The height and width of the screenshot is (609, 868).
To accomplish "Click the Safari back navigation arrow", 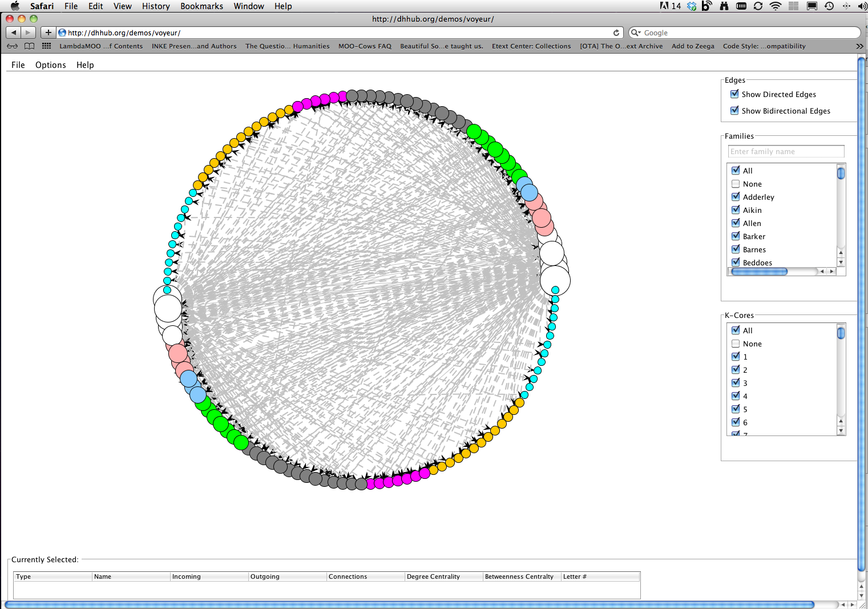I will coord(14,33).
